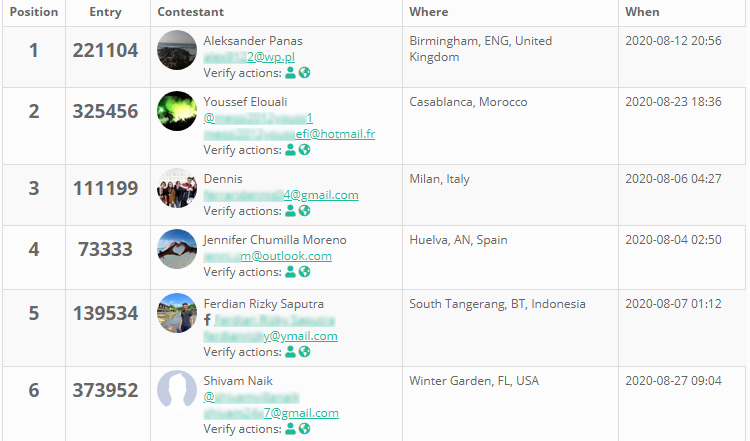
Task: Click person verify icon for Shivam Naik
Action: [291, 429]
